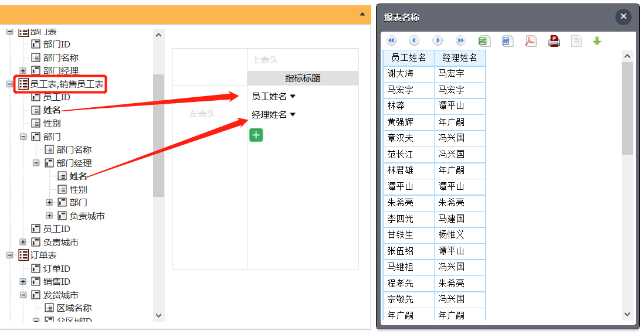The height and width of the screenshot is (334, 644).
Task: Export report to Word
Action: 507,41
